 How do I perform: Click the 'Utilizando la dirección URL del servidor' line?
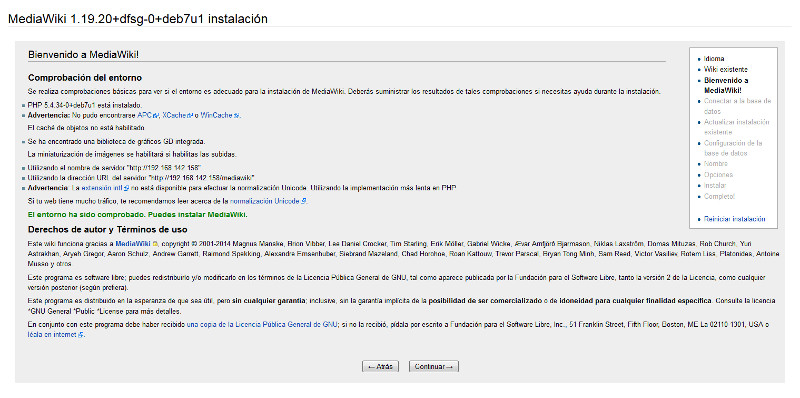pos(141,178)
